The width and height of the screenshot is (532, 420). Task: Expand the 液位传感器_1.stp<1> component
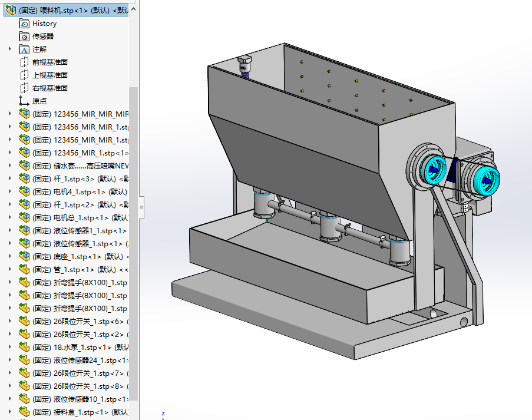click(10, 243)
